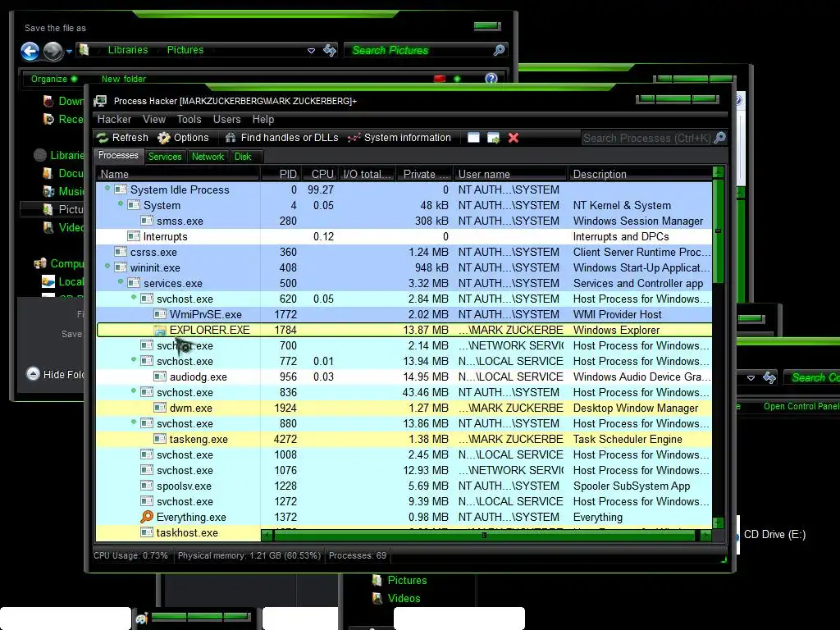Click the audiodg.exe process icon

160,376
